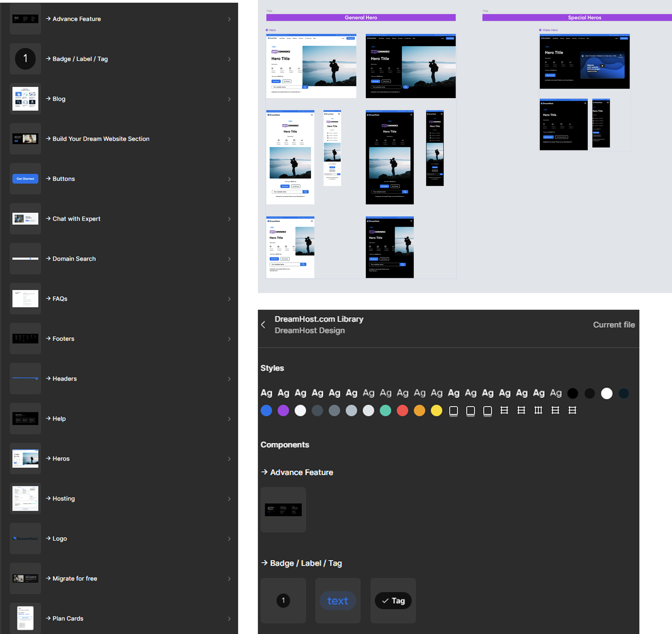Screen dimensions: 672x634
Task: Click the 'Domain Search' row label
Action: (74, 259)
